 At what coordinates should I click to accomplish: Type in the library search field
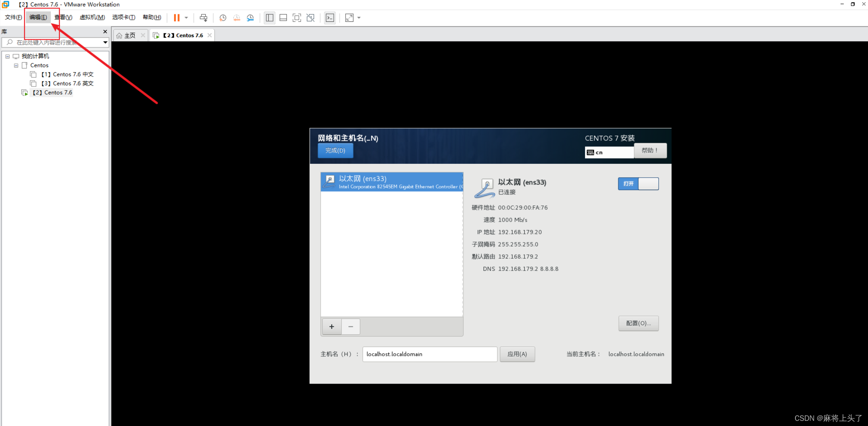[x=55, y=42]
